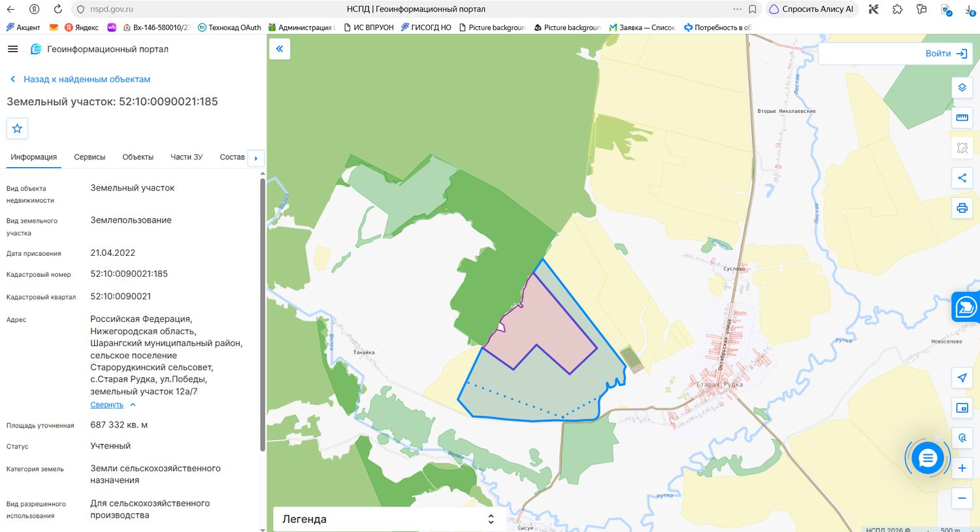
Task: Collapse the left information panel
Action: (280, 49)
